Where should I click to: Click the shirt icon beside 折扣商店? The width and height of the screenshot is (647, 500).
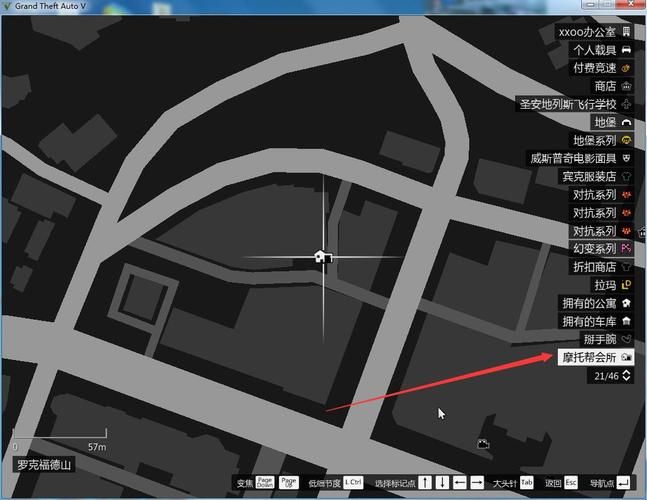tap(626, 267)
